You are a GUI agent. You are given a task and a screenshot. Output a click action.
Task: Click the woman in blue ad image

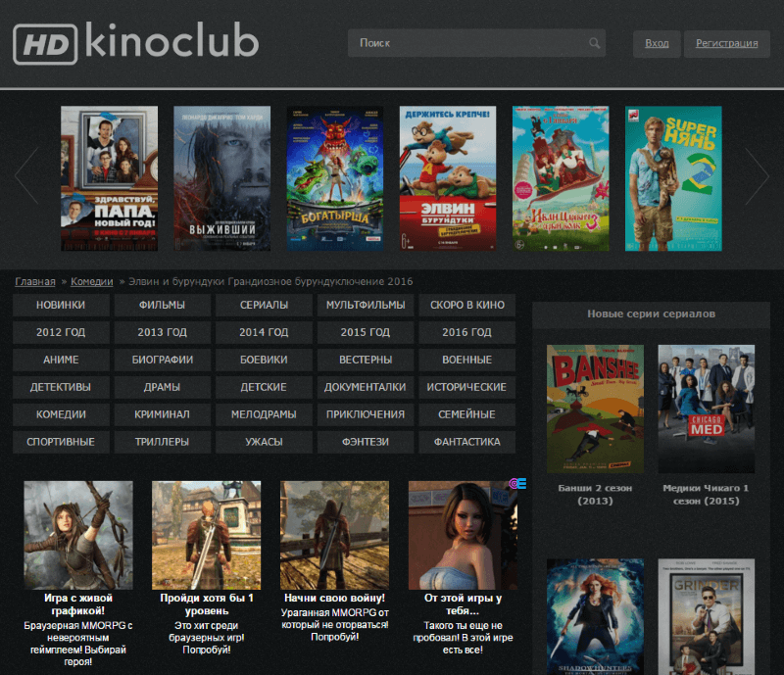463,536
